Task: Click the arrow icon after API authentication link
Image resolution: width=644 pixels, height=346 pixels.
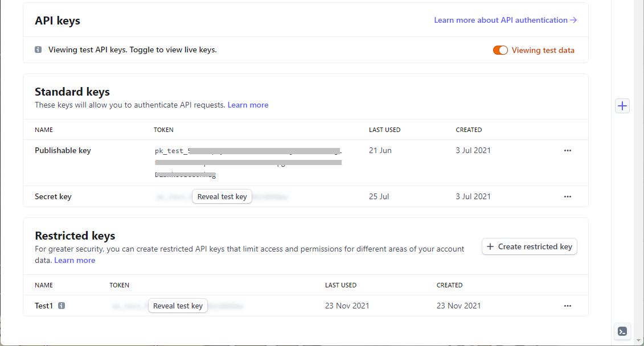Action: pyautogui.click(x=572, y=20)
